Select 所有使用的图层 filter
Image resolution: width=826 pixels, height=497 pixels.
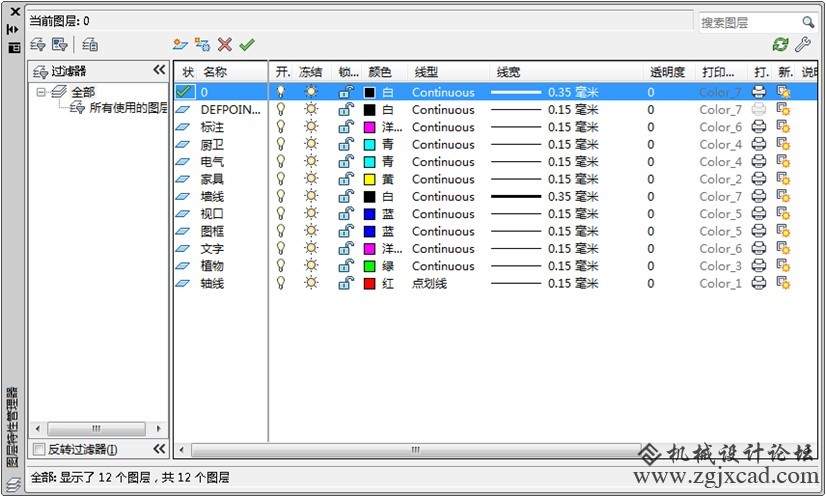coord(129,109)
